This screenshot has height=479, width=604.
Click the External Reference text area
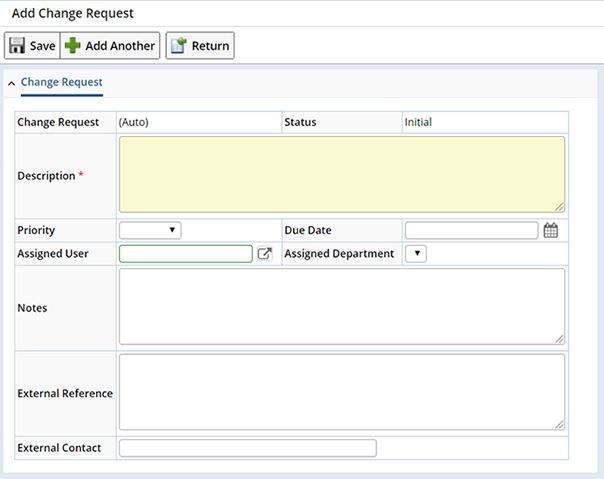342,392
